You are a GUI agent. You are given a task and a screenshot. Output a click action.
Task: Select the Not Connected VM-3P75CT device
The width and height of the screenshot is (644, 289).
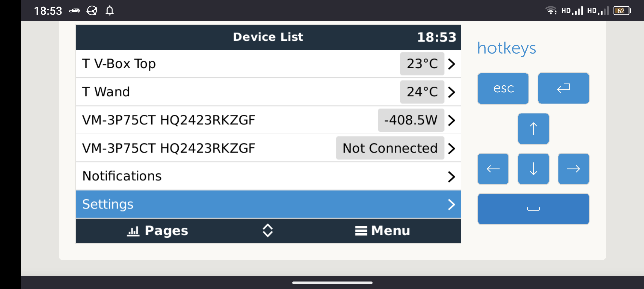click(x=268, y=148)
